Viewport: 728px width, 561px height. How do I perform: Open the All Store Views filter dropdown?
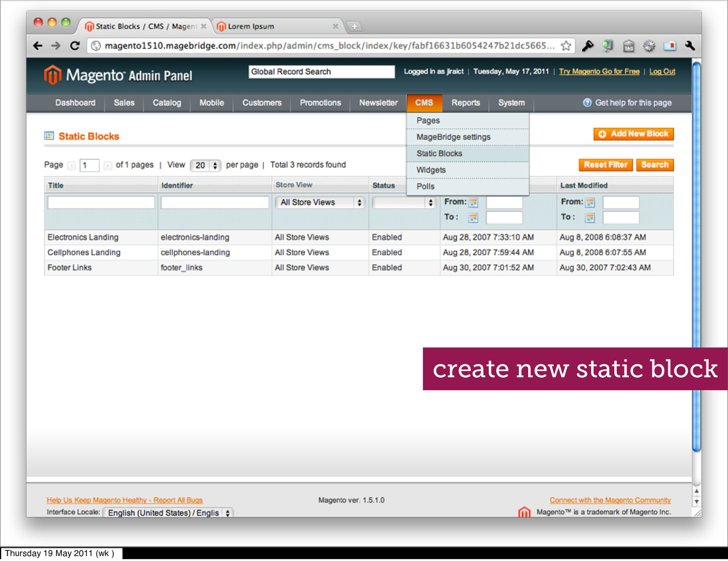(320, 203)
